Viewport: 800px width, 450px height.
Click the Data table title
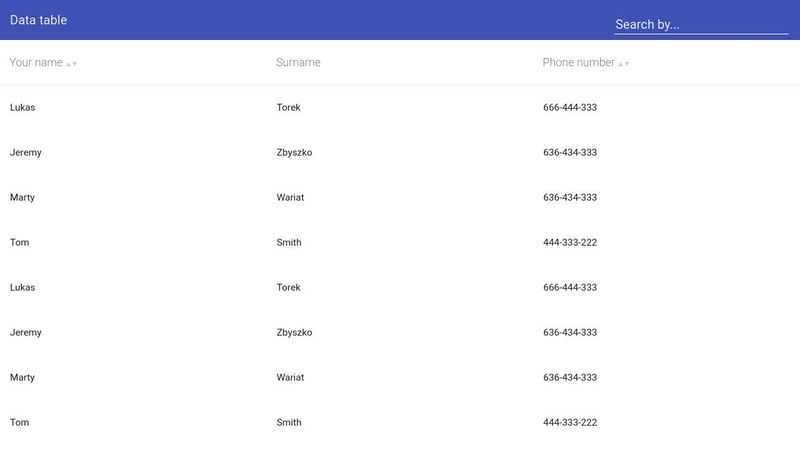[x=39, y=20]
